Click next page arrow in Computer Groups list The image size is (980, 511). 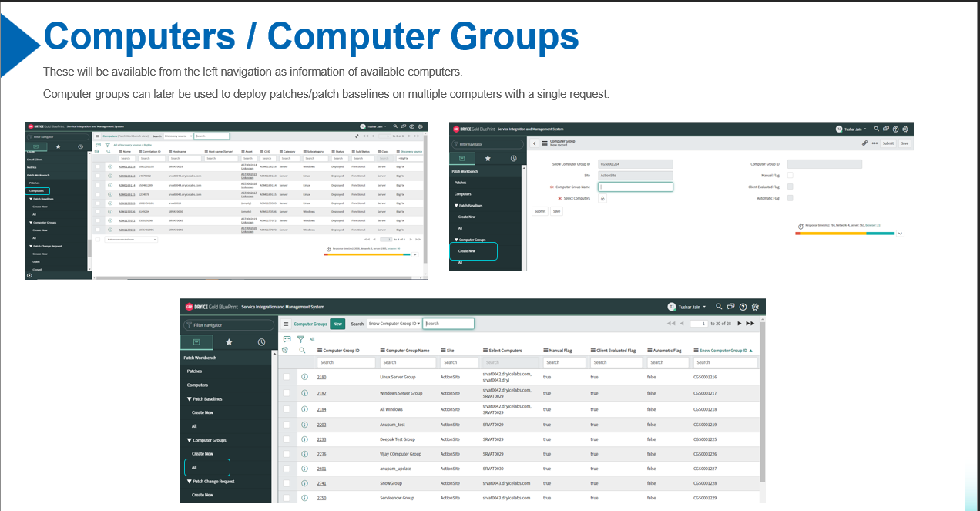click(740, 324)
